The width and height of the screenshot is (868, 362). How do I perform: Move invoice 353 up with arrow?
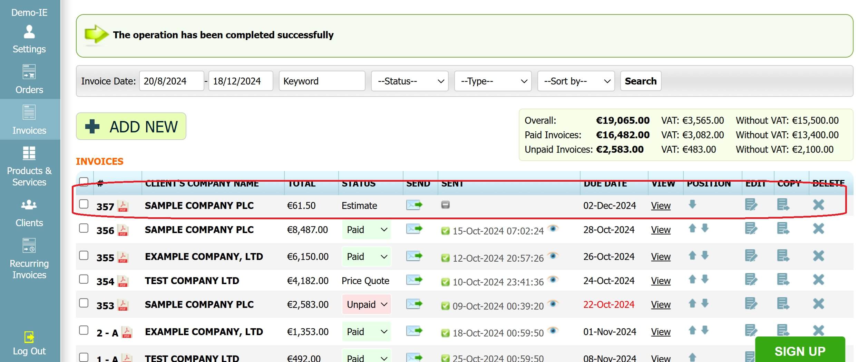point(692,303)
